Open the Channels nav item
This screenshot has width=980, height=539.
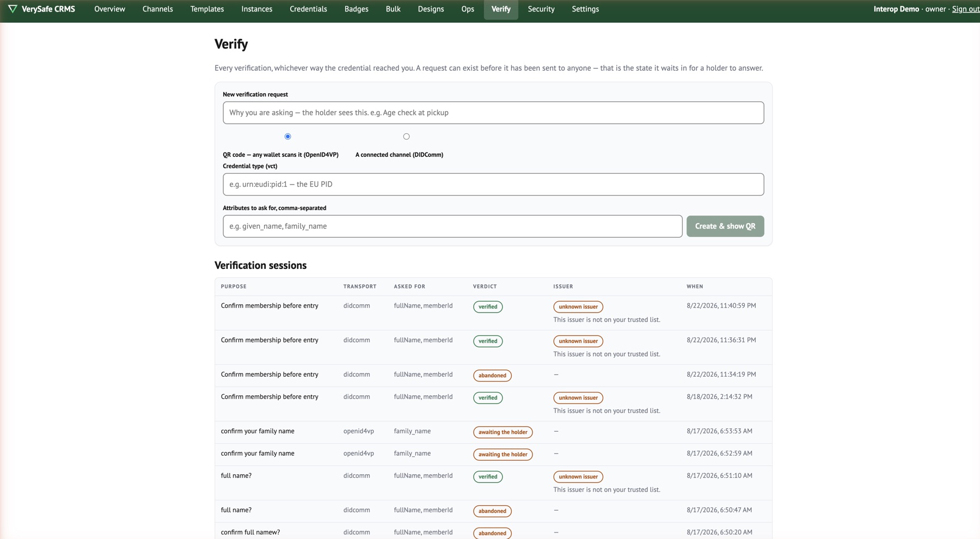157,9
